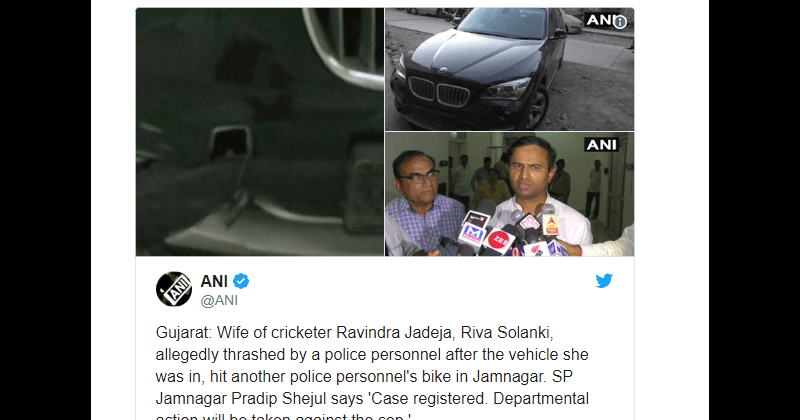Click the car's headlight in the BMW photo
This screenshot has height=420, width=800.
point(505,90)
